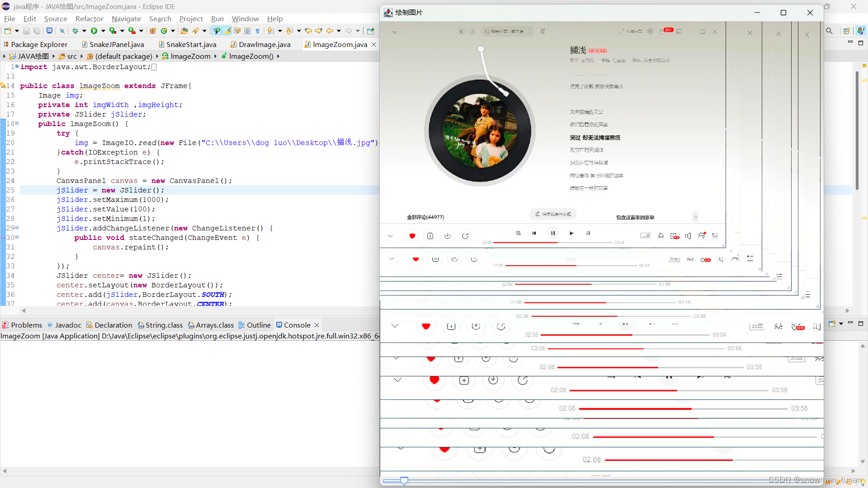868x488 pixels.
Task: Collapse the ImageZoom constructor at line 18
Action: tap(17, 123)
